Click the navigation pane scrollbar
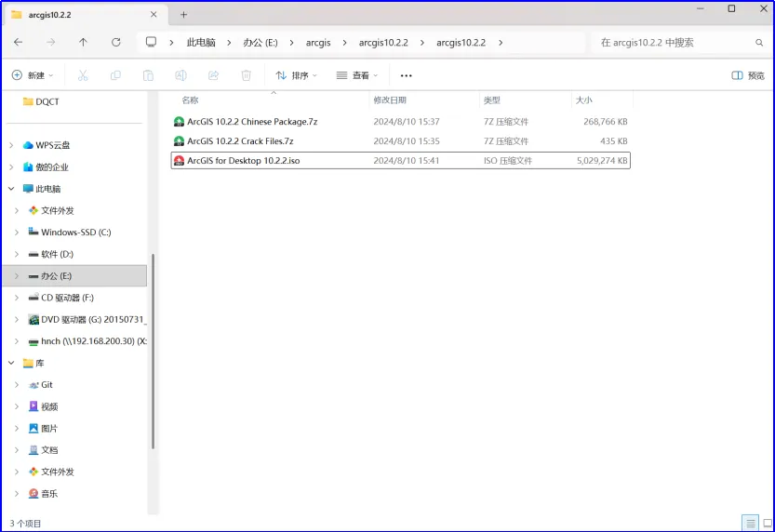 tap(153, 351)
